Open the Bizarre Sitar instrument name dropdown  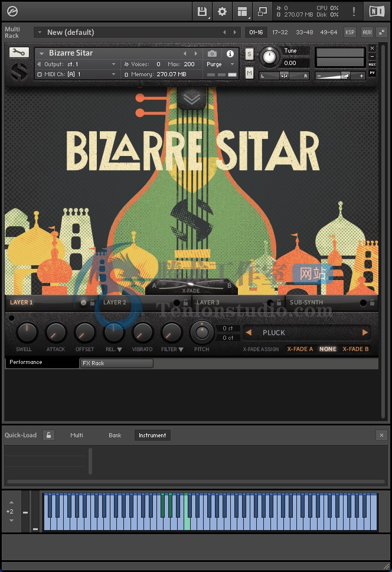point(41,54)
